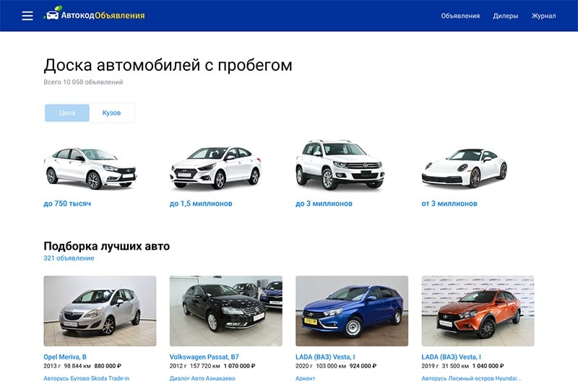Click the Volkswagen Passat, B7 title link
Viewport: 578px width, 392px height.
[x=203, y=356]
